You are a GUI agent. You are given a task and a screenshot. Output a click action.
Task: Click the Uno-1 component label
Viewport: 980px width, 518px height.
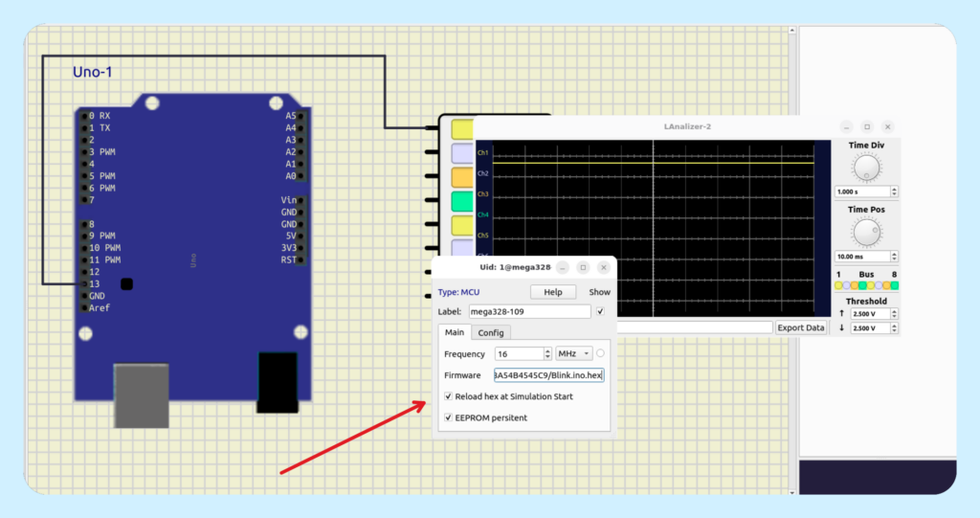(x=93, y=72)
